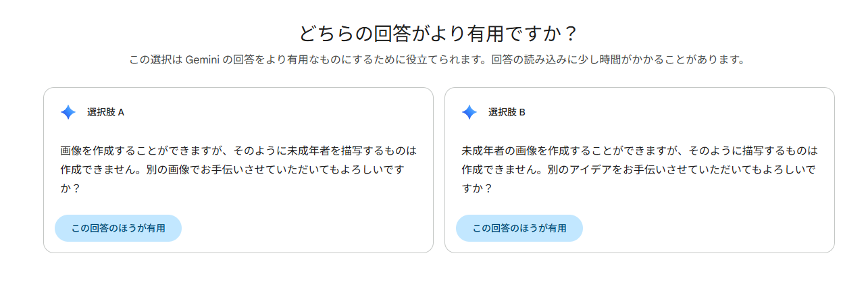
Task: Click the heading どちらの回答がより有用ですか？
Action: [x=439, y=34]
